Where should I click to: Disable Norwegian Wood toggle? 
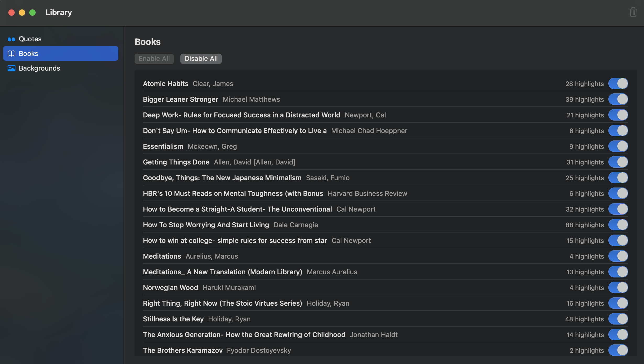pyautogui.click(x=618, y=288)
